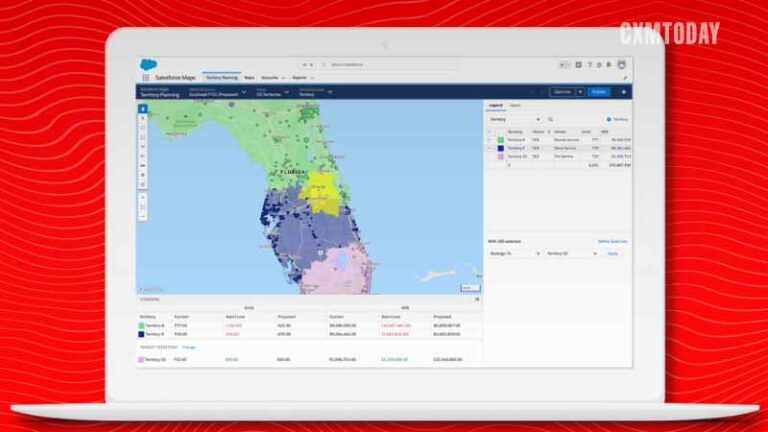
Task: Open gear settings icon beside Publish
Action: pos(624,92)
